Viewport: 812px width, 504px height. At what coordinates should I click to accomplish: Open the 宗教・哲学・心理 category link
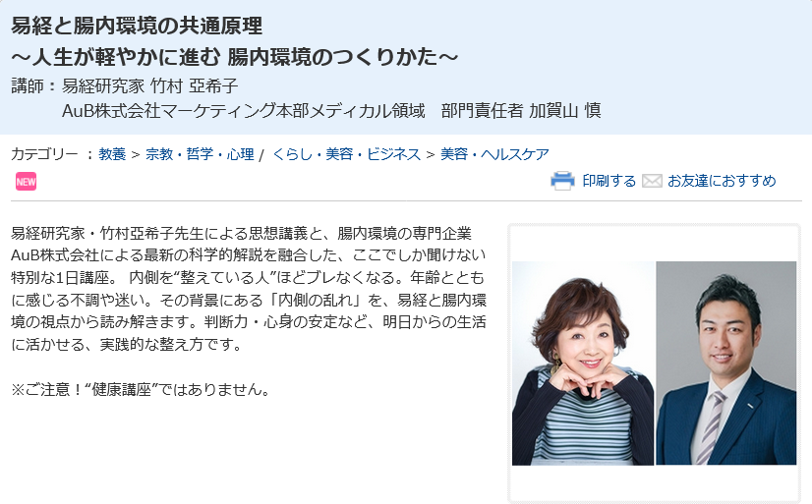(200, 154)
